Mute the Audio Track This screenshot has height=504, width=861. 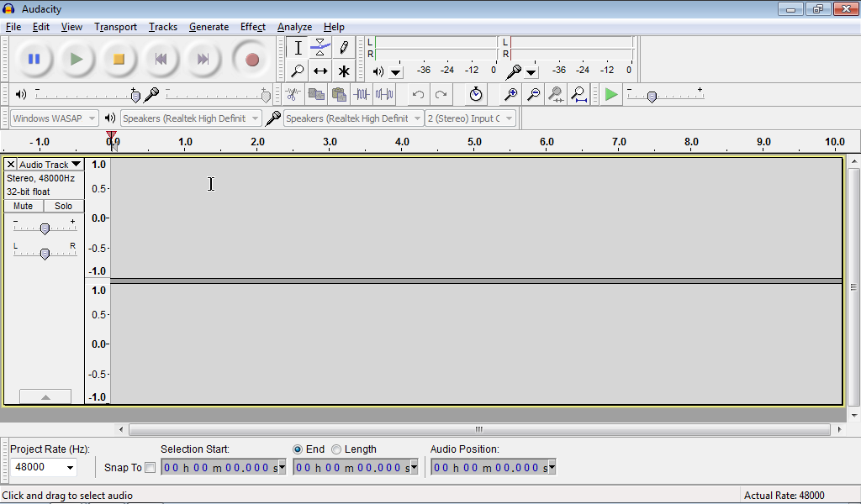tap(23, 206)
